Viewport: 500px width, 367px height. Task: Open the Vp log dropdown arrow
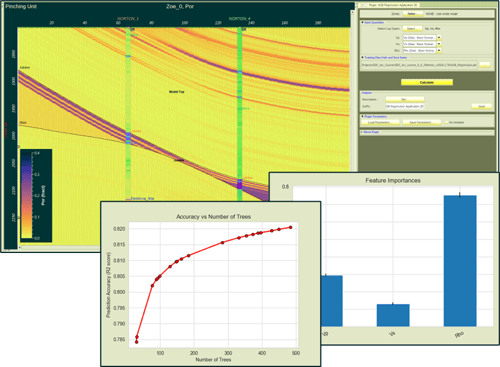pos(439,38)
